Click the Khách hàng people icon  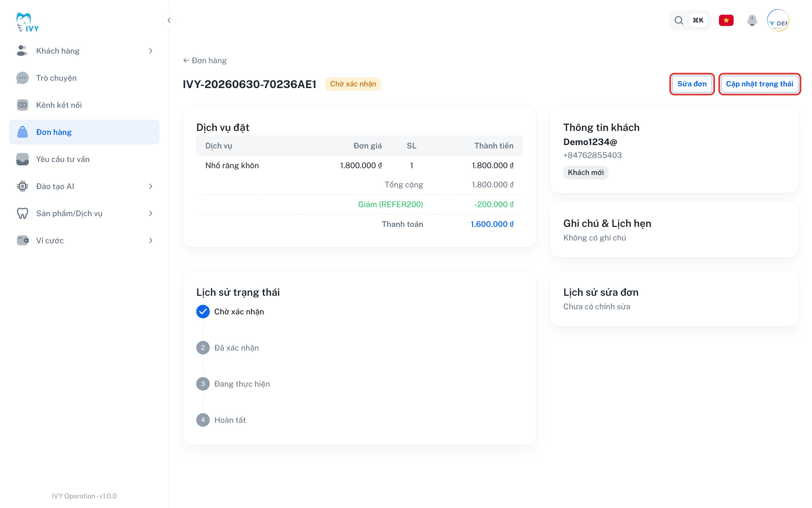tap(22, 51)
